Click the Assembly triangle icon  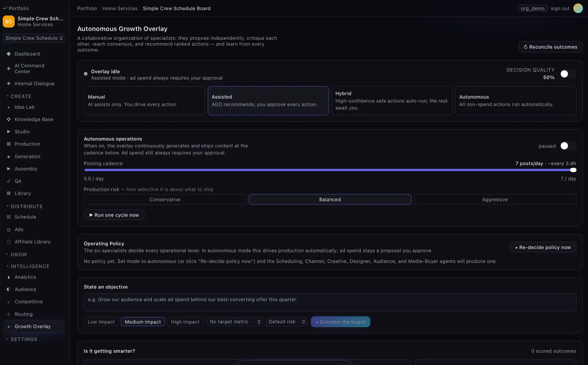coord(9,169)
